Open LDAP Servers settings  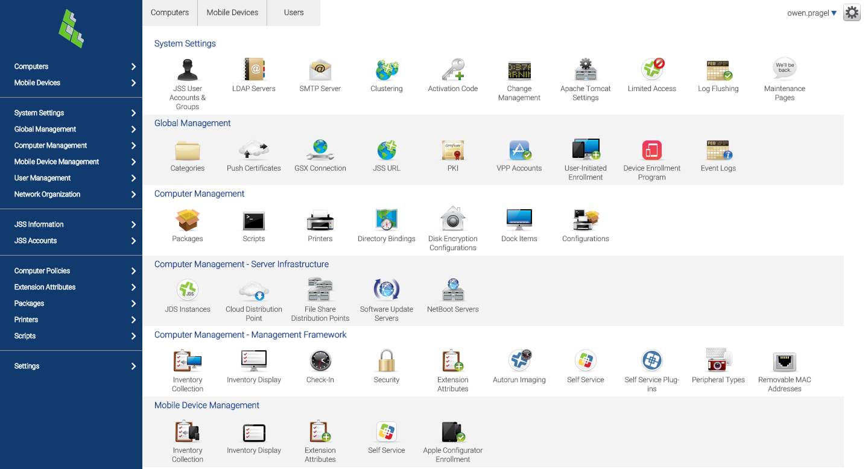pos(254,70)
